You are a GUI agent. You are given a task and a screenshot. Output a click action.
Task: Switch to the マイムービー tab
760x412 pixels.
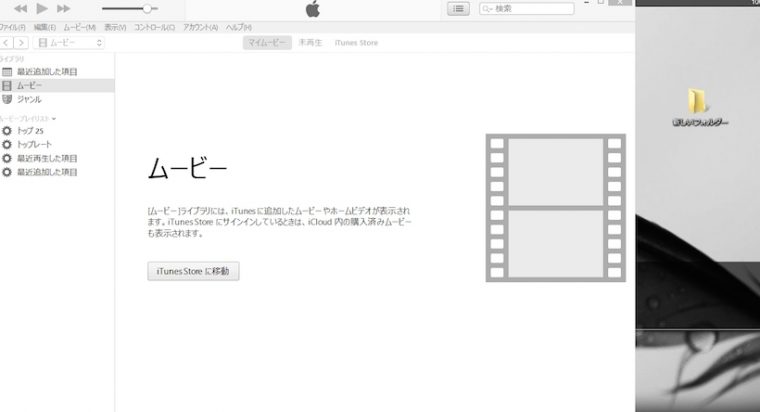click(x=267, y=43)
